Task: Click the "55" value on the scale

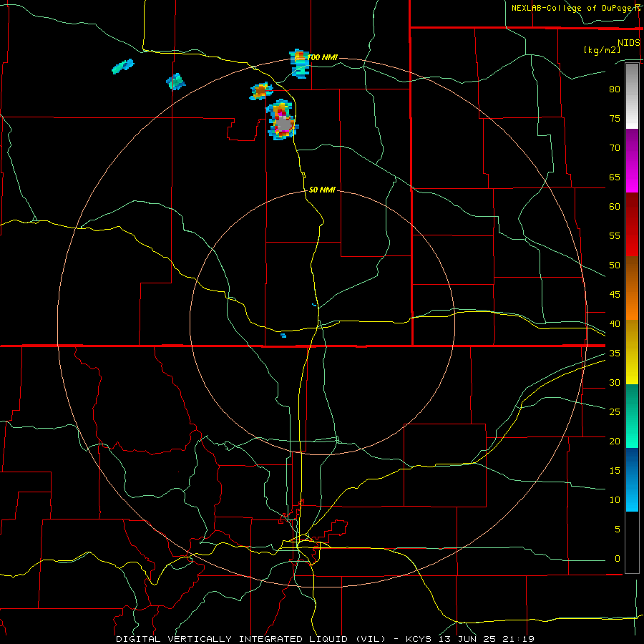Action: 615,235
